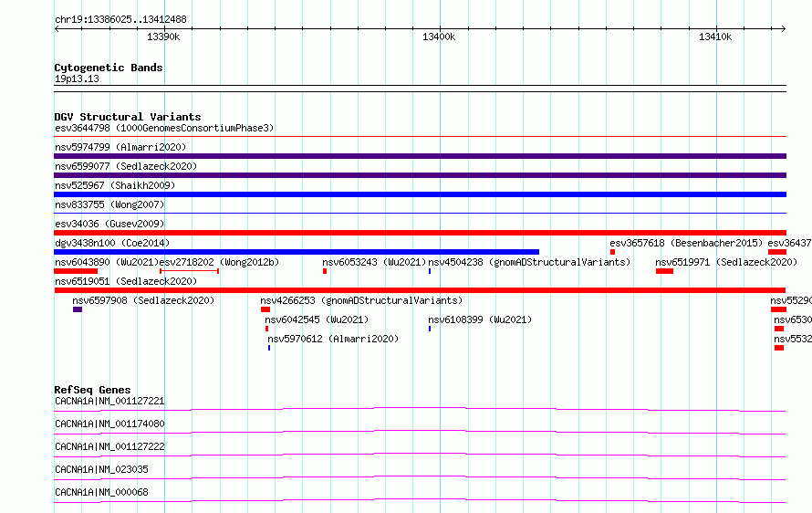Click the nsv4266253 gnomAD red mark

265,309
